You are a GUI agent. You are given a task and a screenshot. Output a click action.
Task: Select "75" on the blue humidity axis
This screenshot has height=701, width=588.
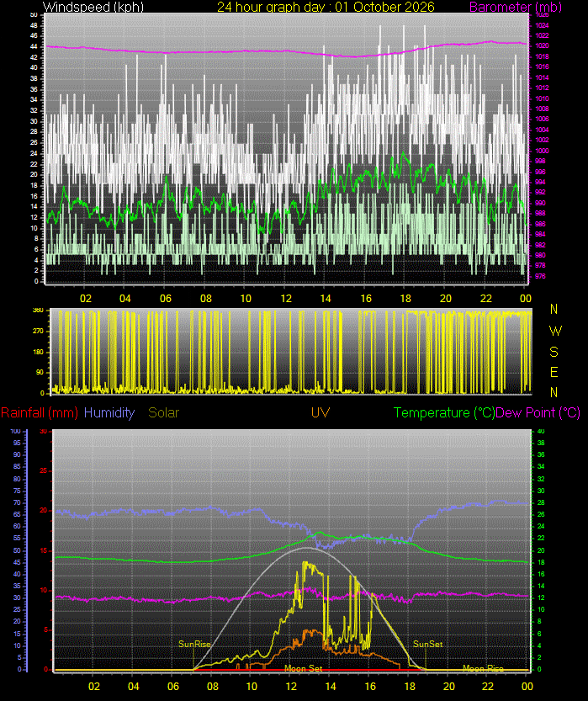pos(17,491)
